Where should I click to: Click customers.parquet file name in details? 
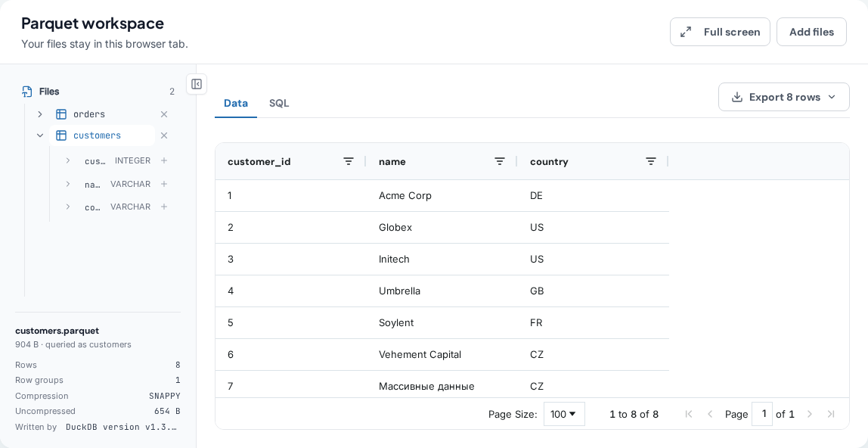pos(57,331)
